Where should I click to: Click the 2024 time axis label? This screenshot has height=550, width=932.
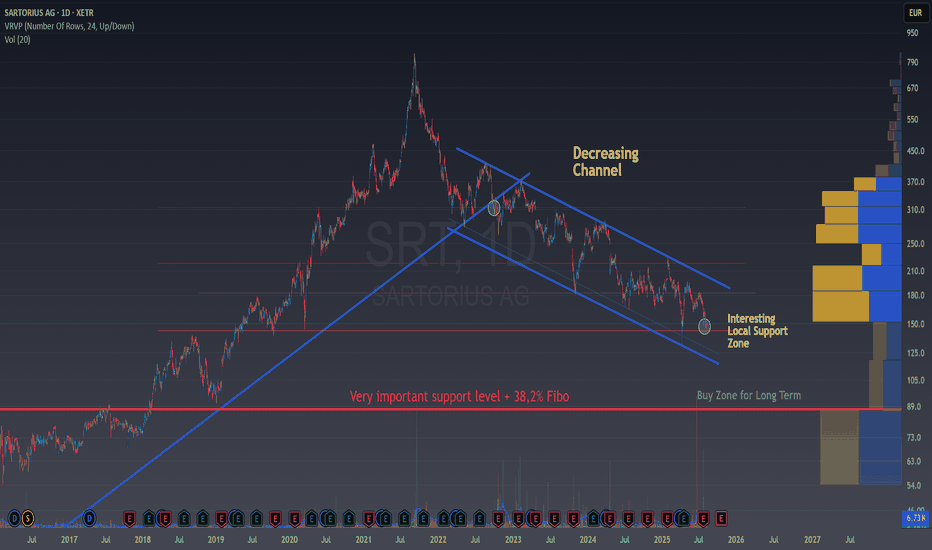click(587, 540)
